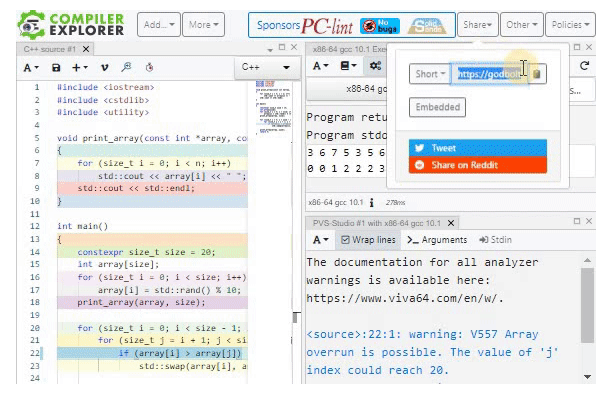Click the viva64 documentation URL
This screenshot has height=400, width=612.
[x=405, y=299]
